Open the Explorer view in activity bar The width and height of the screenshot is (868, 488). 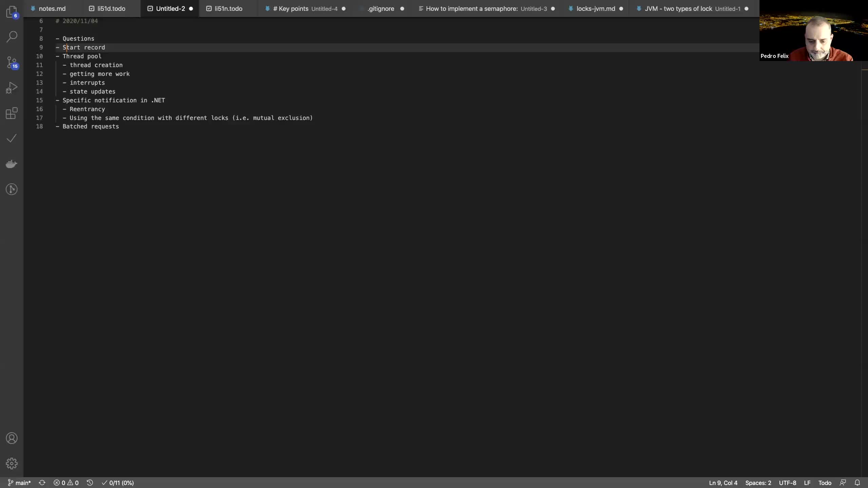point(12,12)
